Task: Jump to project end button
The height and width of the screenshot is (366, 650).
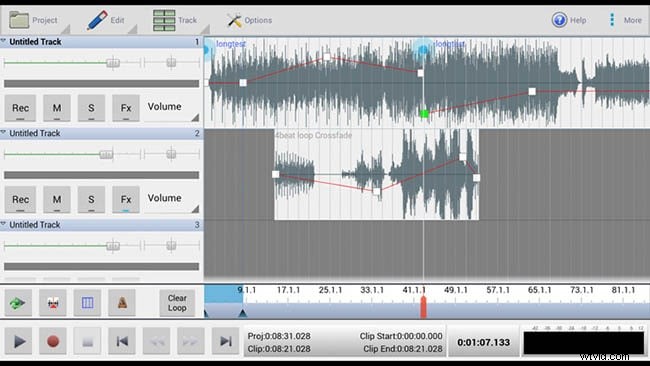Action: click(x=226, y=341)
